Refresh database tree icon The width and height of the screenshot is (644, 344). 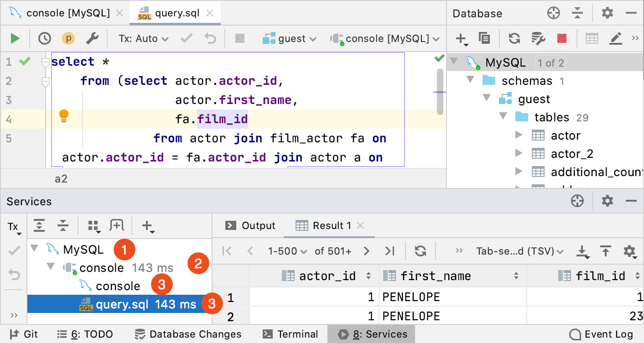click(514, 38)
